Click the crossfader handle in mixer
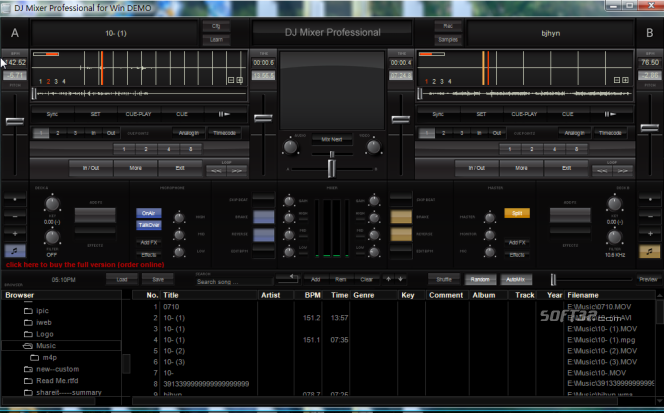The height and width of the screenshot is (413, 664). pos(332,168)
